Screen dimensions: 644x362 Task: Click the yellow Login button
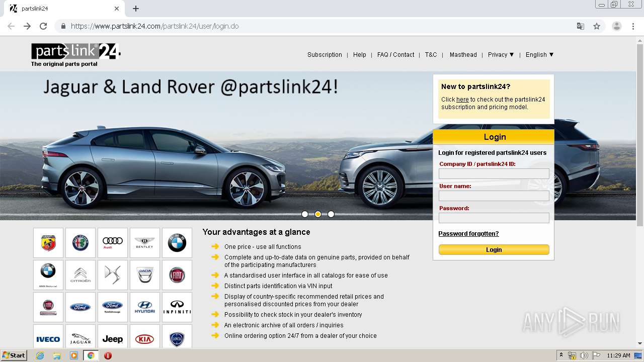[x=494, y=250]
